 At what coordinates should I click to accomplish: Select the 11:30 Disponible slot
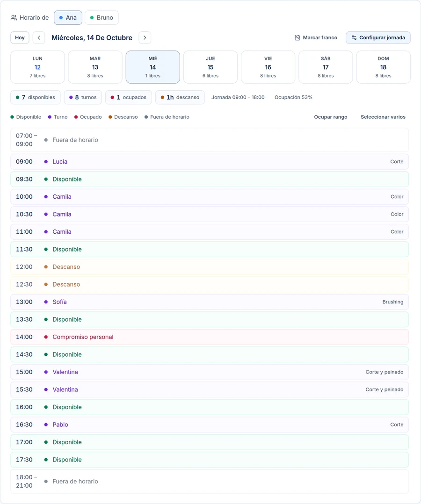point(210,249)
